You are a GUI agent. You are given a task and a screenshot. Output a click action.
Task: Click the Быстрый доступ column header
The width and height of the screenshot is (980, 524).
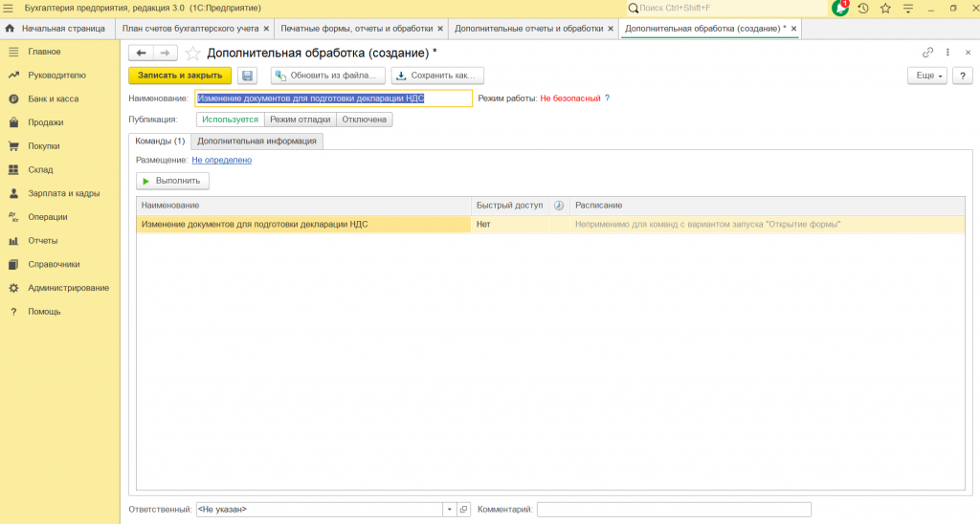click(509, 206)
